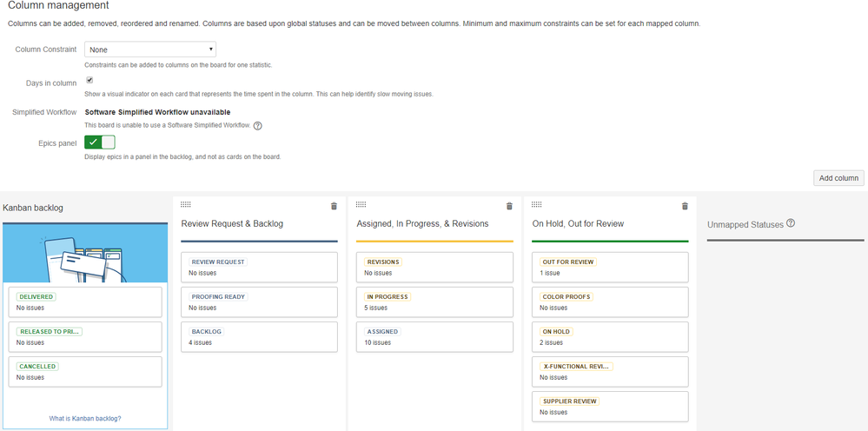Open the Column Constraint dropdown
This screenshot has height=431, width=868.
(150, 50)
